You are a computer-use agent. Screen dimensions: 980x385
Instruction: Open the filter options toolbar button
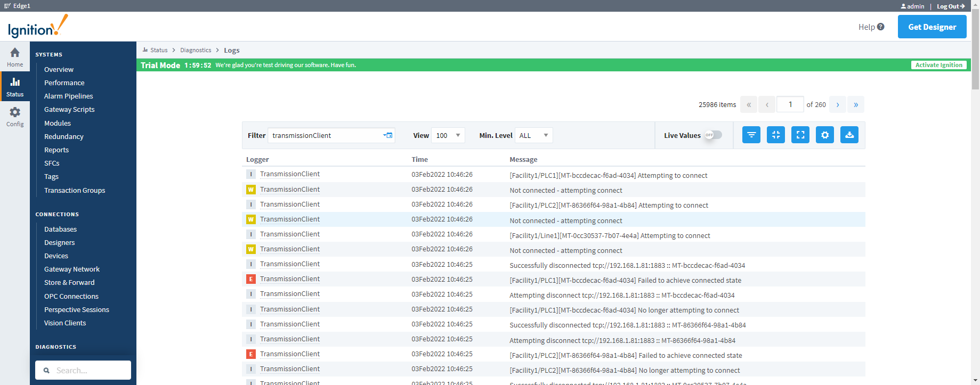click(x=751, y=135)
